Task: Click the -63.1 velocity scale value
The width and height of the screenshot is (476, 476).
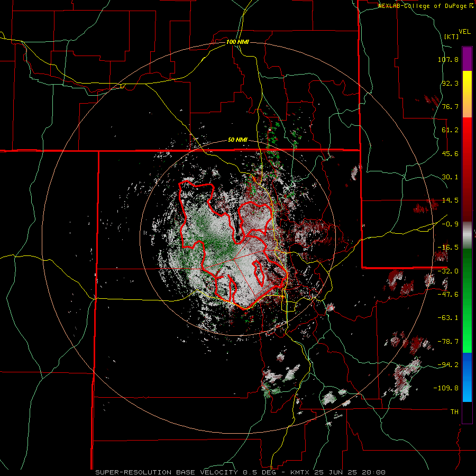Action: (x=448, y=318)
